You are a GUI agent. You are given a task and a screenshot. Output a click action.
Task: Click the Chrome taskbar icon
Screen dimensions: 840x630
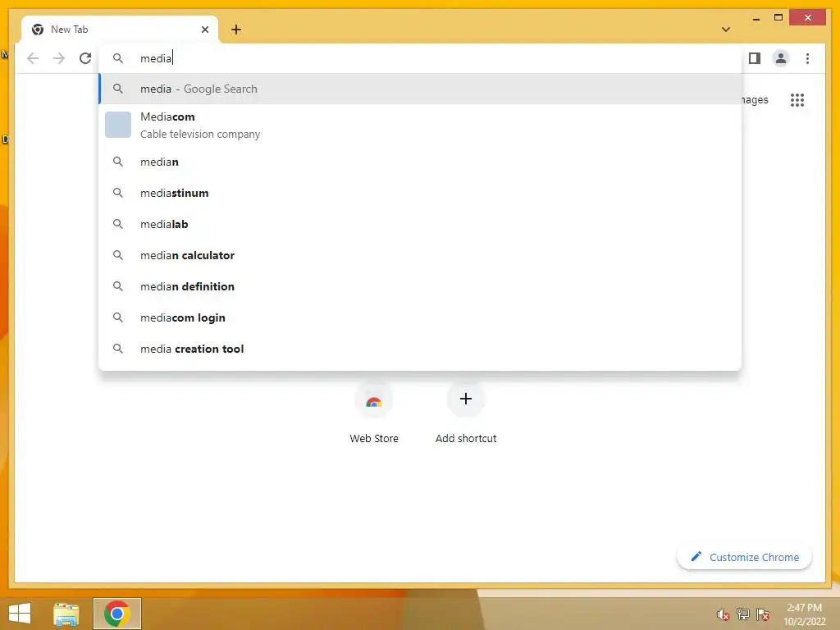click(x=116, y=614)
